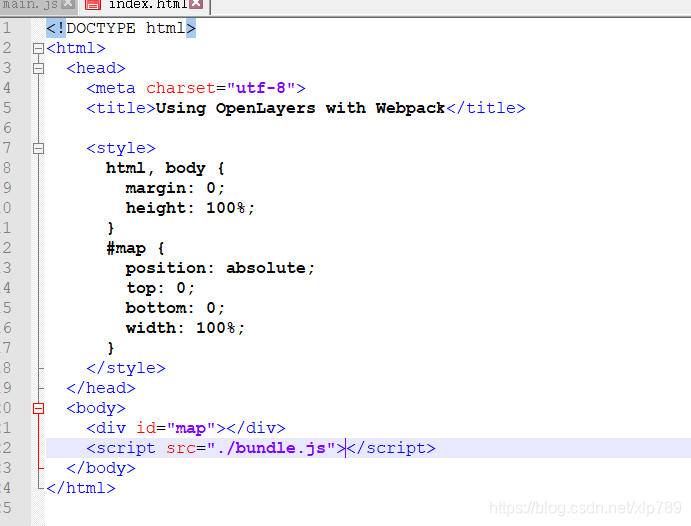
Task: Click the closing </script> tag
Action: point(391,448)
